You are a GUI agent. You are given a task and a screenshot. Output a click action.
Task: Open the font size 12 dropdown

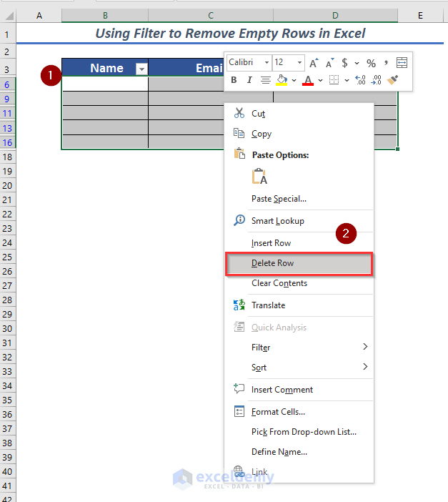[x=299, y=62]
